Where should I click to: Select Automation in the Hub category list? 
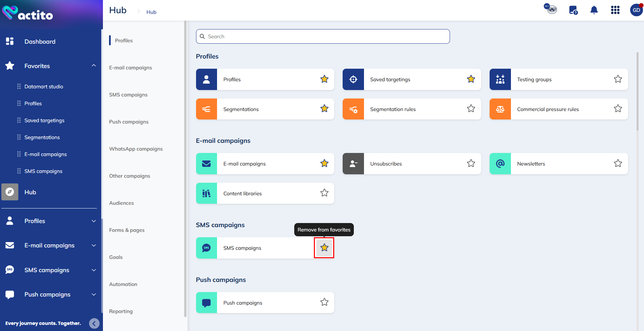click(123, 284)
